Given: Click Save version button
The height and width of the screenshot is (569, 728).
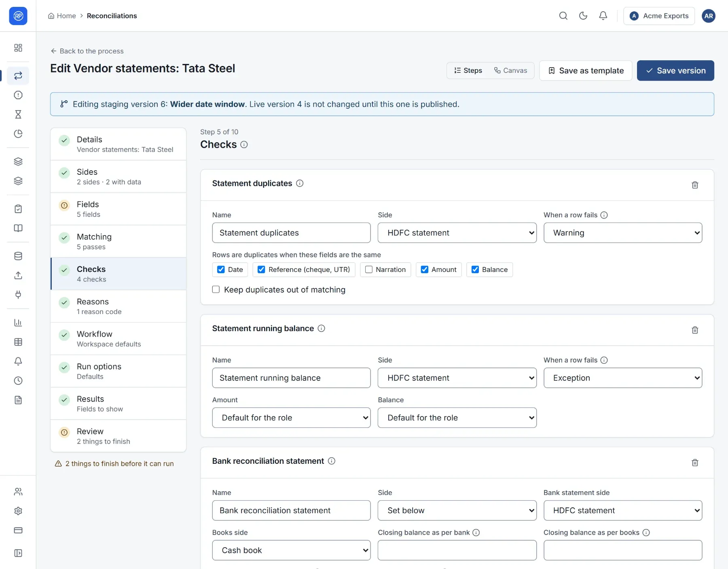Looking at the screenshot, I should [x=675, y=70].
